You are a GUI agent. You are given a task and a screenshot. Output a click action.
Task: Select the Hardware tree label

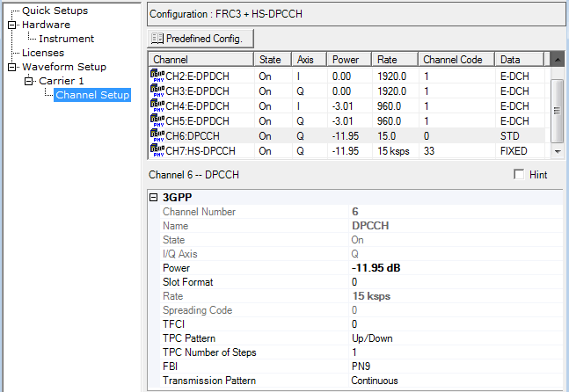coord(46,25)
